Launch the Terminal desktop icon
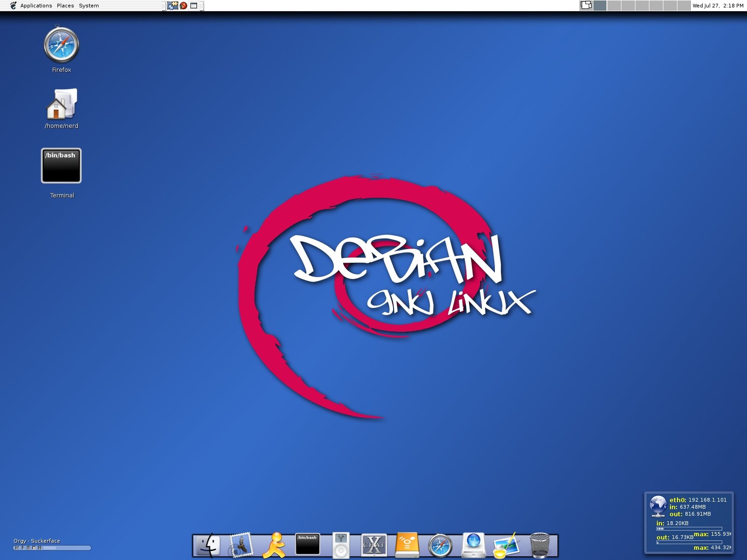Screen dimensions: 747x560 tap(61, 166)
